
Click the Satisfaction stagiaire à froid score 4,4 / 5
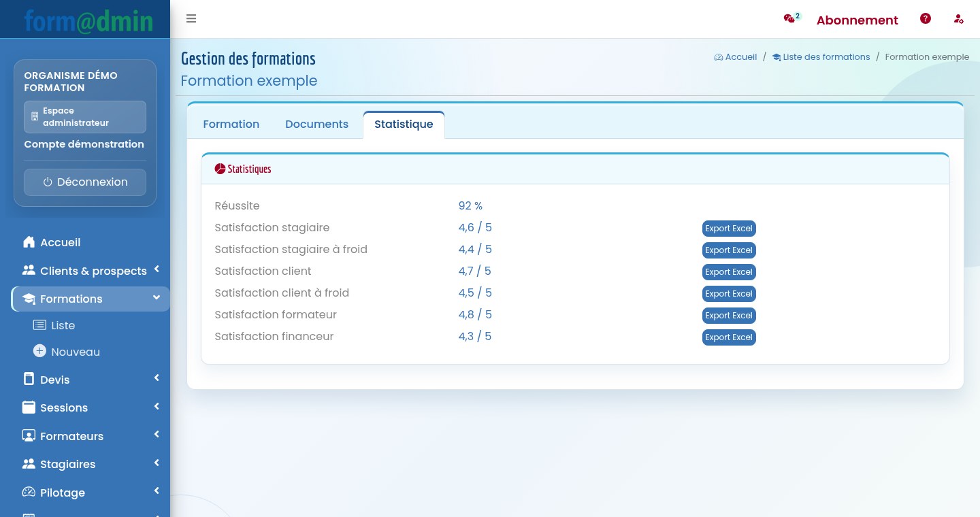475,250
